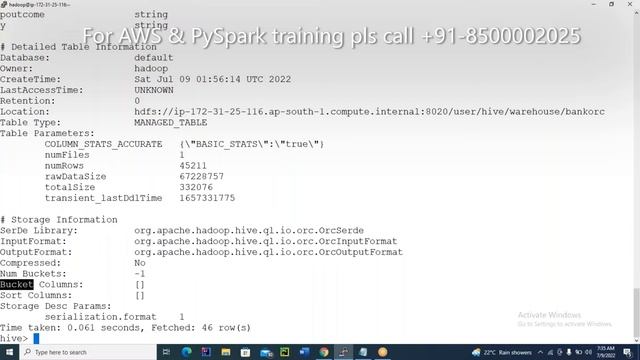Click the LastAccessTime value 'UNKNOWN'
The width and height of the screenshot is (640, 360).
click(x=154, y=90)
